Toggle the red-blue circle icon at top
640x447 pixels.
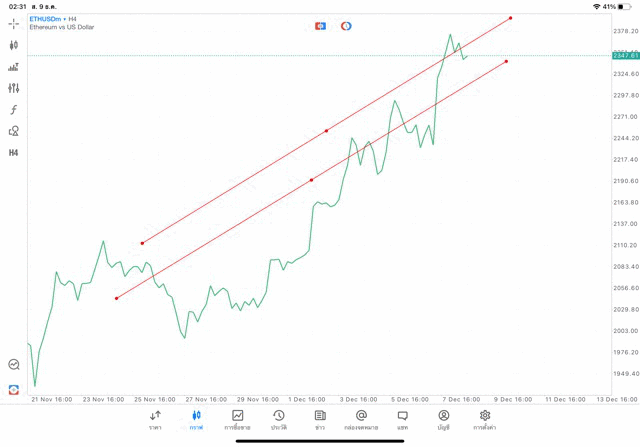[x=346, y=26]
